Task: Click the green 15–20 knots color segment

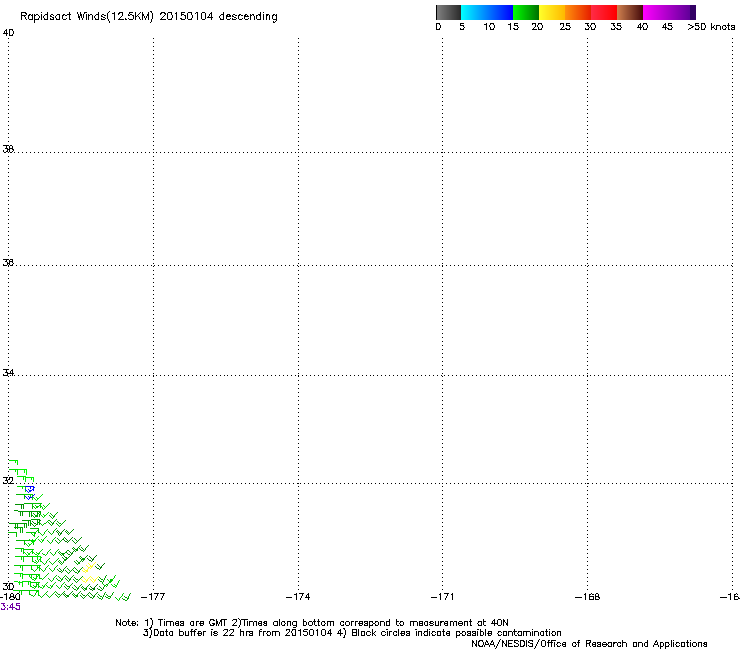Action: [x=526, y=12]
